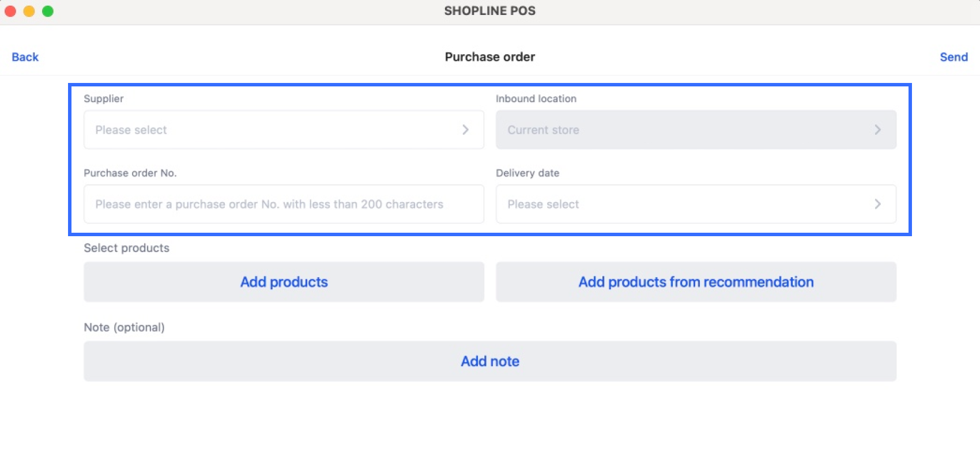Click the "Purchase order" page heading
The height and width of the screenshot is (462, 980).
coord(489,57)
